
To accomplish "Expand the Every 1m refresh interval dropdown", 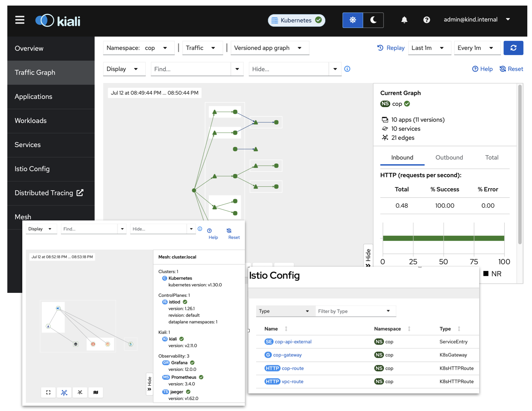I will 477,48.
